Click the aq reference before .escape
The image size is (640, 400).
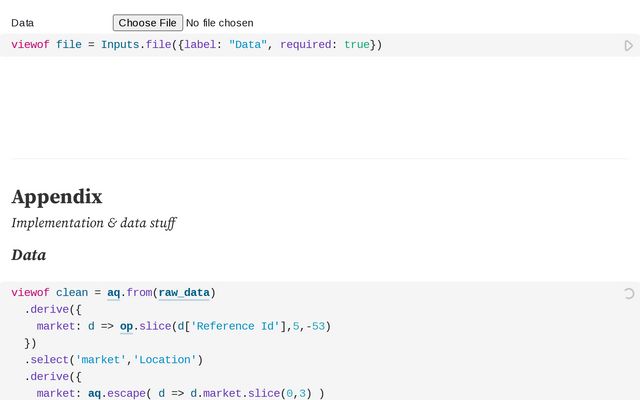click(95, 394)
